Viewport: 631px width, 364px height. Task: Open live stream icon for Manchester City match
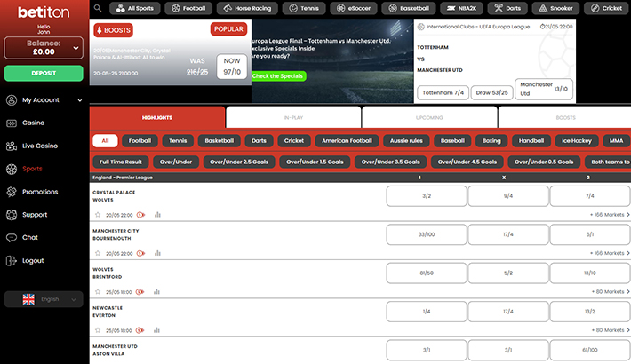(140, 253)
